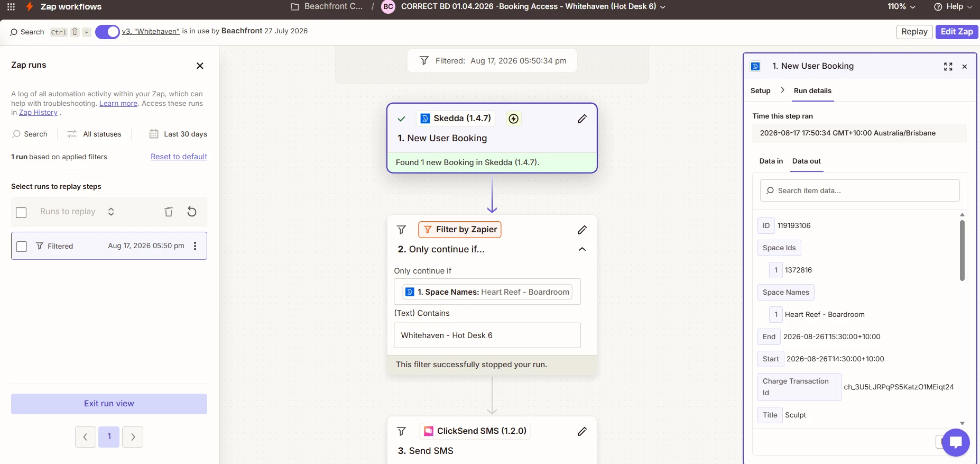The height and width of the screenshot is (464, 980).
Task: Toggle the Zap on/off switch
Action: coord(107,32)
